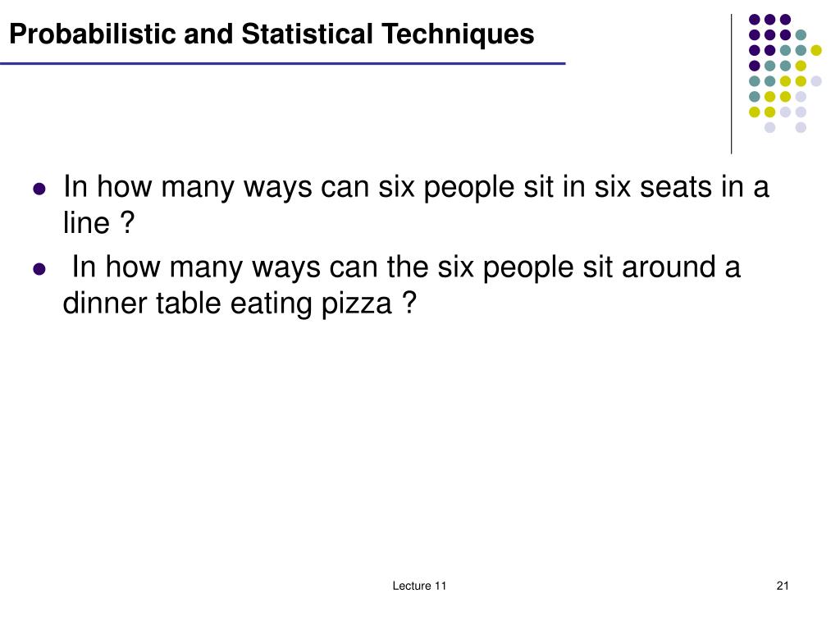Click the text "line ?" in the first bullet
The image size is (840, 630).
tap(98, 223)
